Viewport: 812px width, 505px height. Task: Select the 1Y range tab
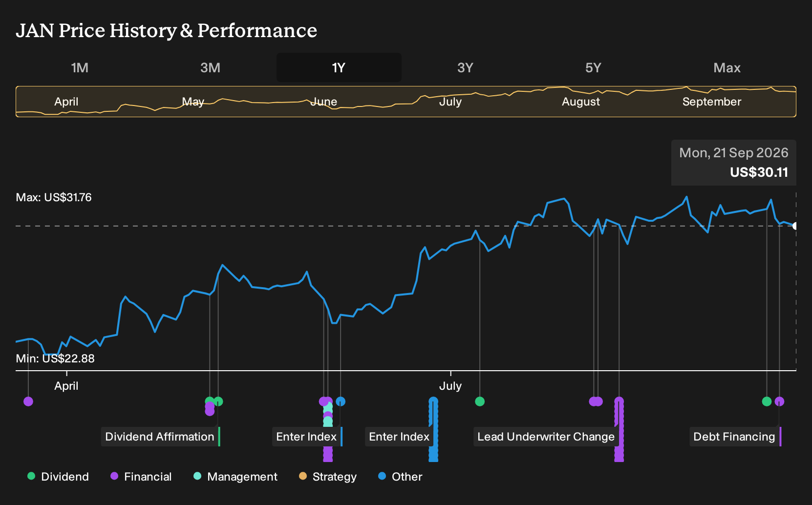click(339, 68)
